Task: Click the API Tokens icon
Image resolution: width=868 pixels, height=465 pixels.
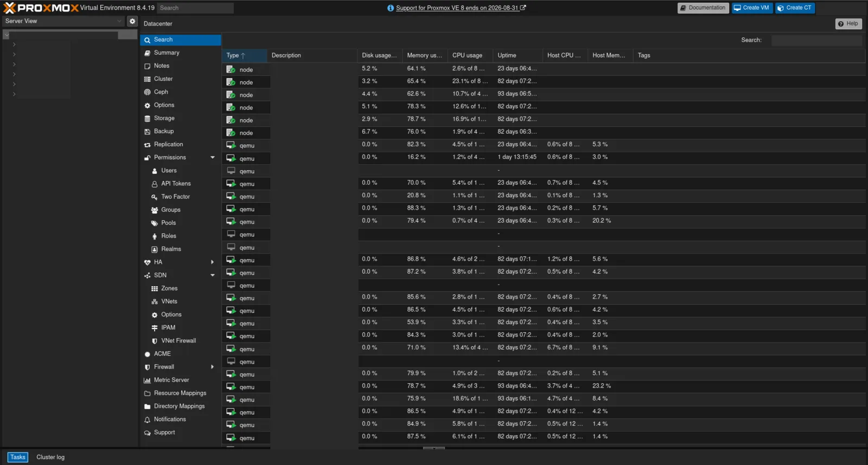Action: pyautogui.click(x=155, y=184)
